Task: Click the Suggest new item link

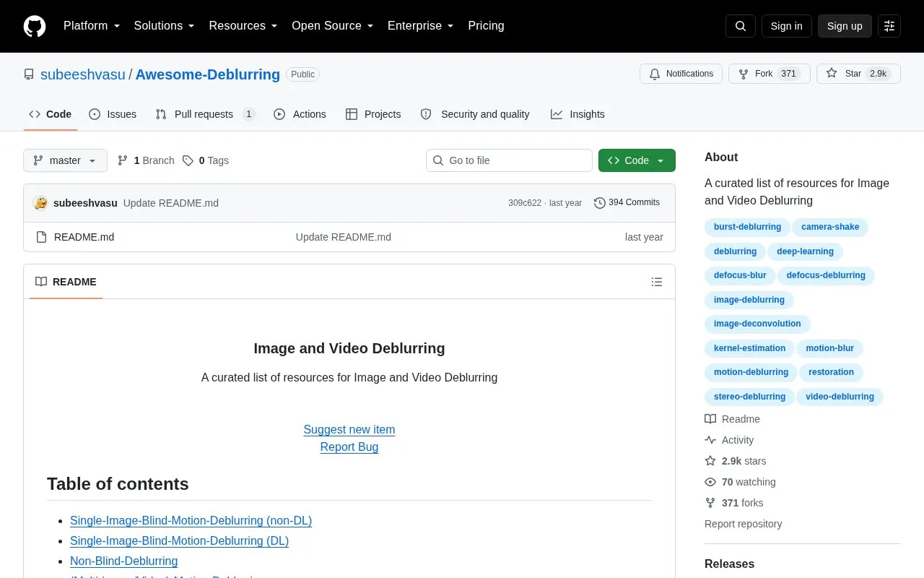Action: point(349,429)
